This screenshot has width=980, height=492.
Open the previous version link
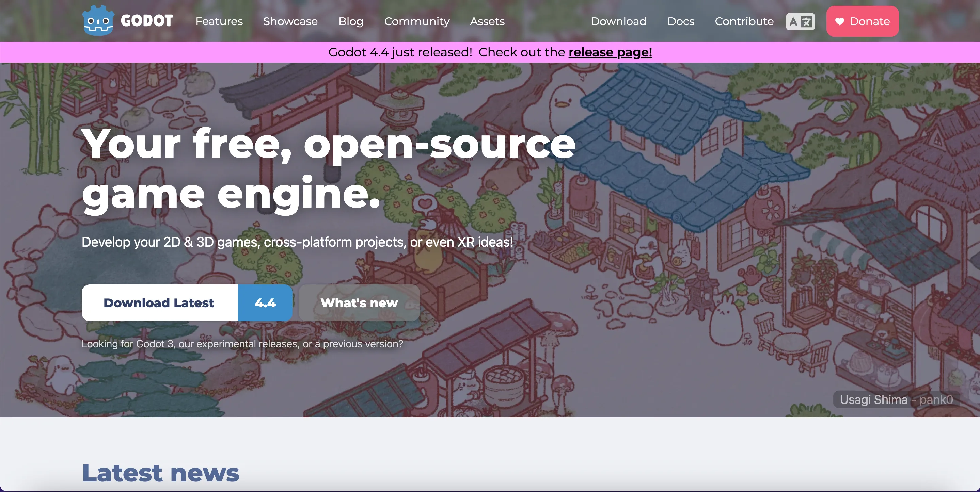(360, 344)
